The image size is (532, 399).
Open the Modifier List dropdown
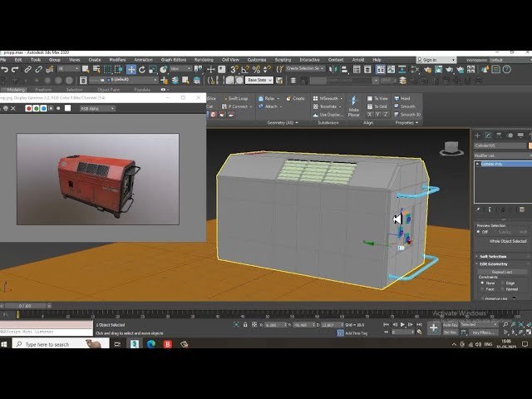(x=500, y=155)
